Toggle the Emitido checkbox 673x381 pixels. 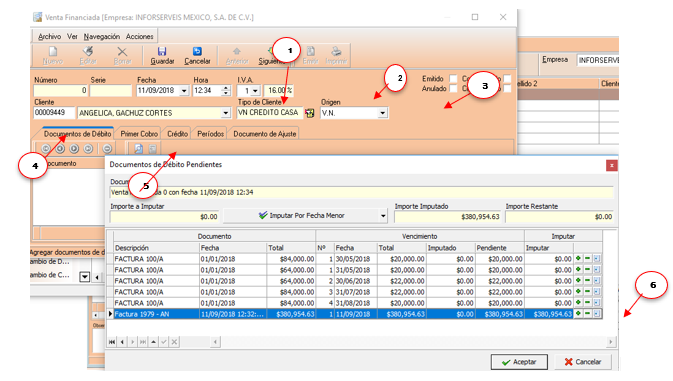click(453, 79)
